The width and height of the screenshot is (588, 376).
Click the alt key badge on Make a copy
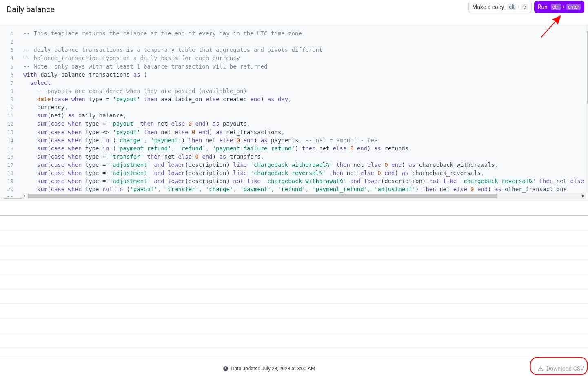[512, 7]
